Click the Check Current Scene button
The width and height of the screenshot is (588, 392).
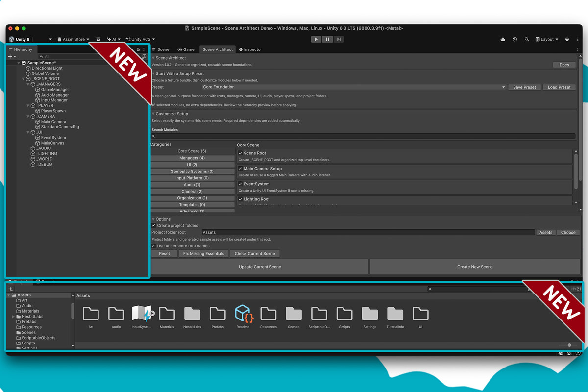click(255, 254)
